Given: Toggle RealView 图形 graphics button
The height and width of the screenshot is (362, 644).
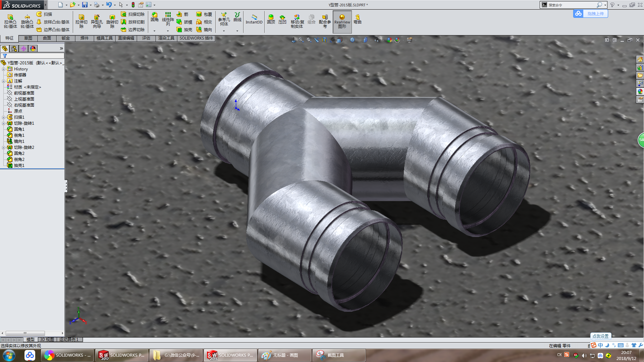Looking at the screenshot, I should [x=342, y=21].
